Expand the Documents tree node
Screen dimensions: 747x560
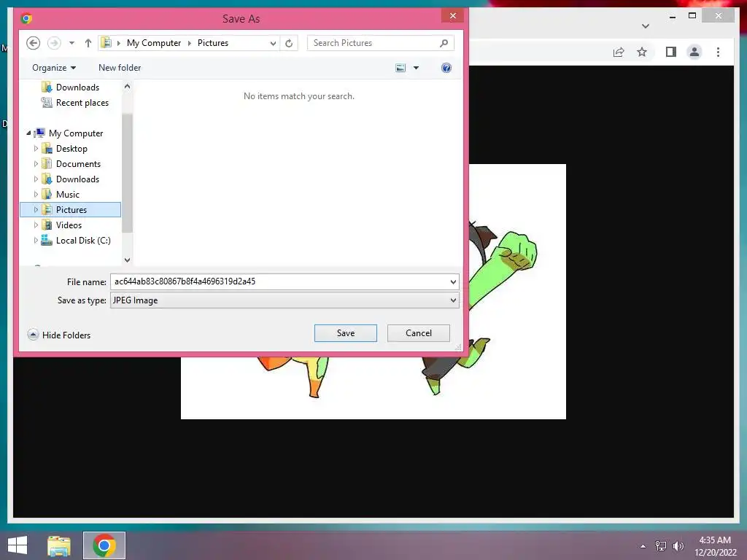36,164
